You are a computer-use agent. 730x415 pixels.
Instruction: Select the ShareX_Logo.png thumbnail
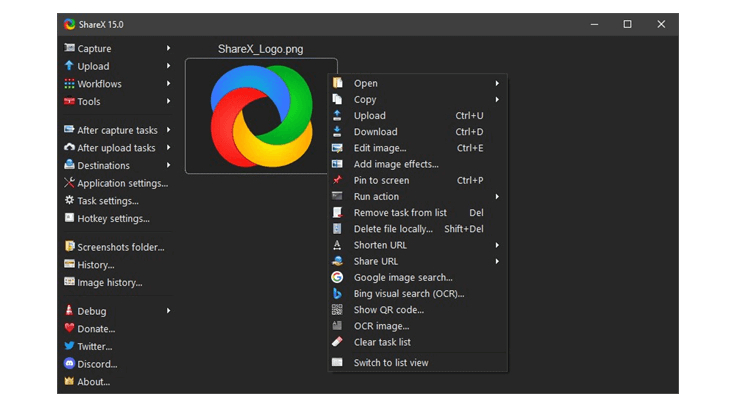pos(261,116)
